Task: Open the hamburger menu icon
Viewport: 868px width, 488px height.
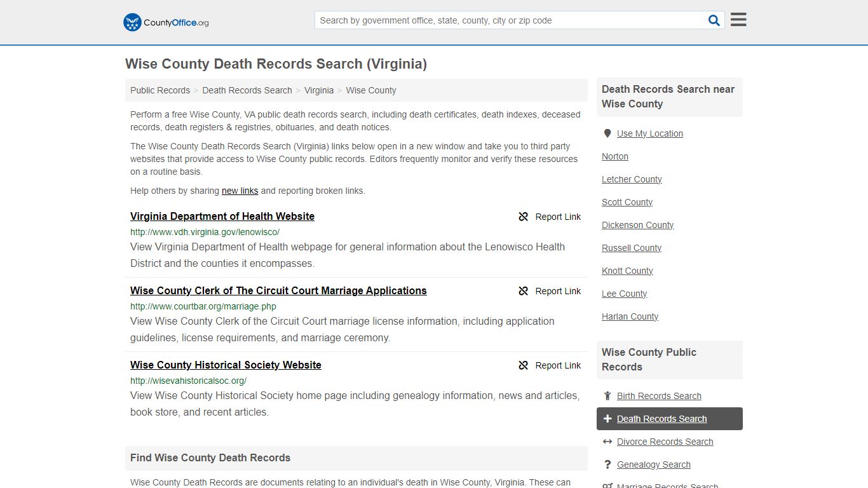Action: point(738,20)
